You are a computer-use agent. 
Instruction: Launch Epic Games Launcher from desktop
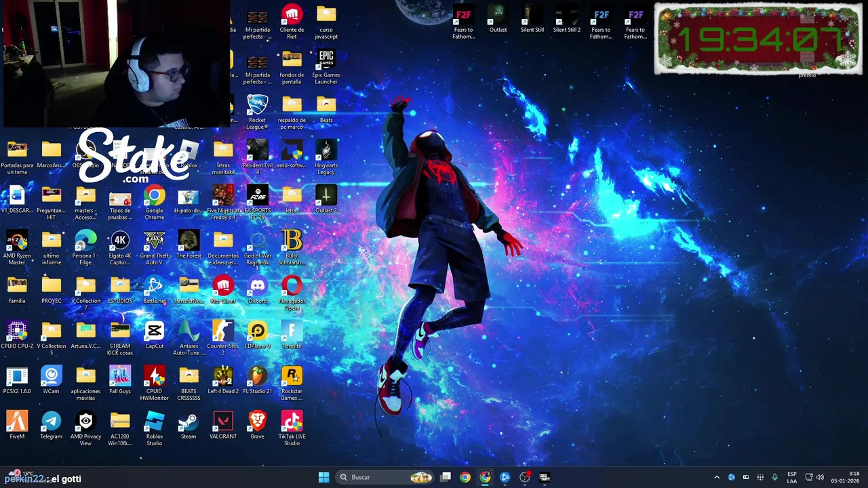tap(326, 60)
